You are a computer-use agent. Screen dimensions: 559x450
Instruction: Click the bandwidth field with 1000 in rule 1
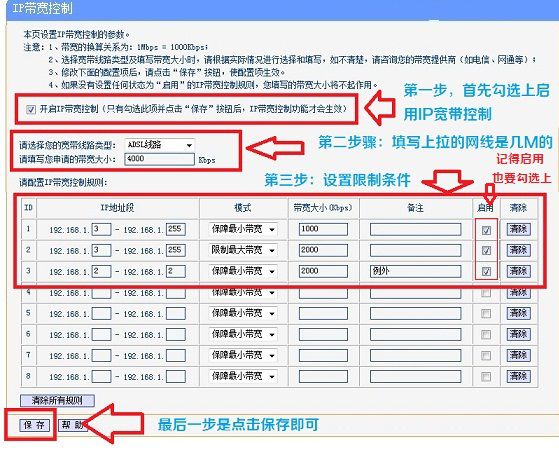click(x=323, y=229)
